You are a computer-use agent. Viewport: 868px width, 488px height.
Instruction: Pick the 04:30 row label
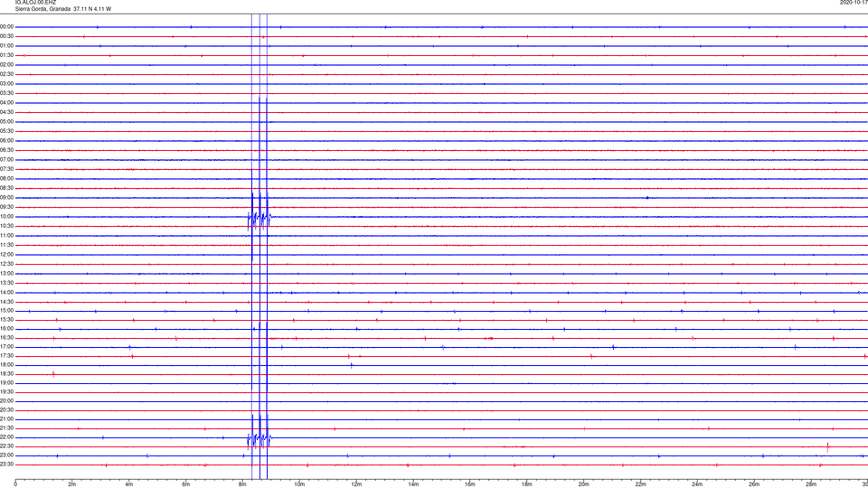pos(6,112)
